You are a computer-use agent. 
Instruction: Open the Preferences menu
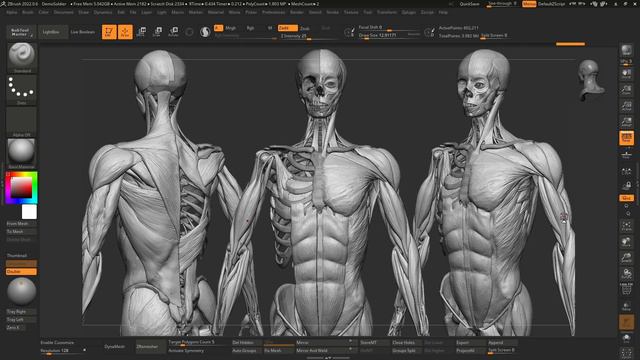point(273,12)
